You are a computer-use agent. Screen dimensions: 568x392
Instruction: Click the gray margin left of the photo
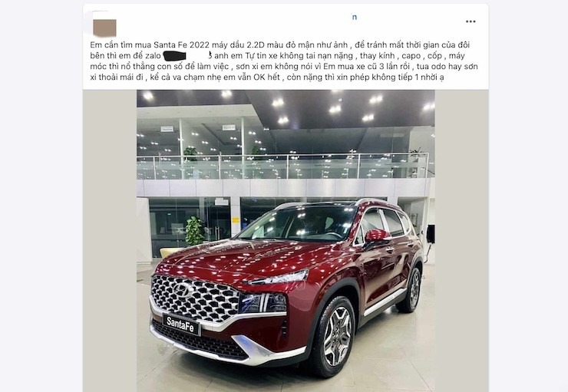tap(110, 241)
